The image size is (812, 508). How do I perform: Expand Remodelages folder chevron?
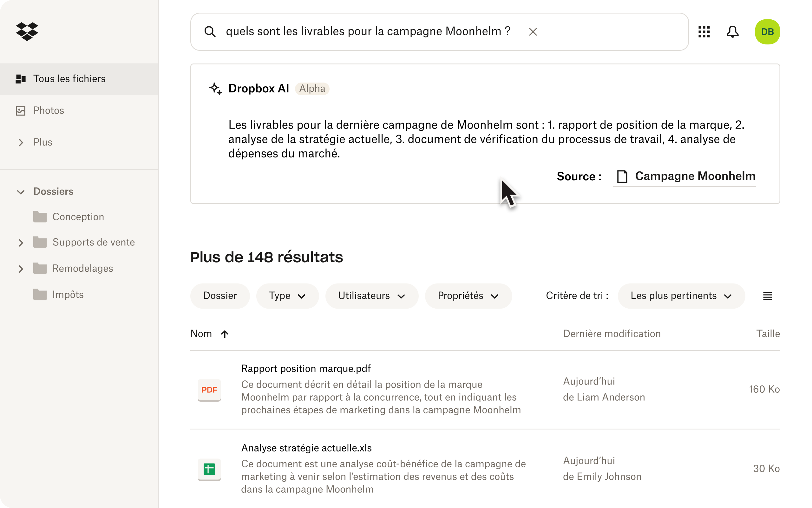click(x=21, y=269)
